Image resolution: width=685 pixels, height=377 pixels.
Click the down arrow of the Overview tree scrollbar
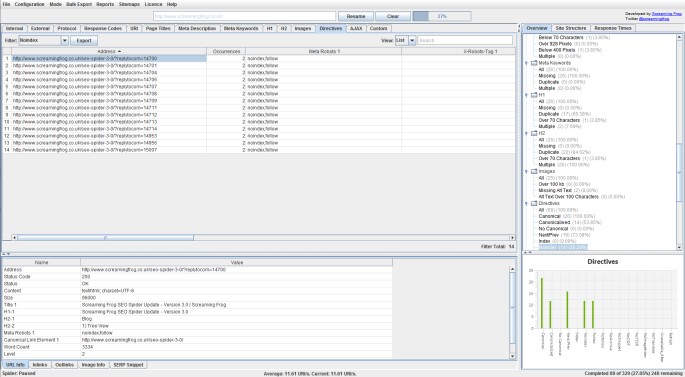[679, 247]
